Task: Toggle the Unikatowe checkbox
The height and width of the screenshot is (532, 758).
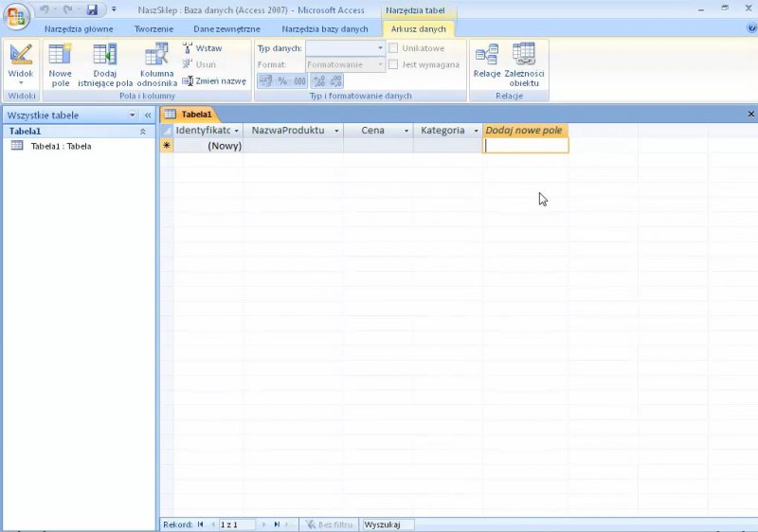Action: point(393,48)
